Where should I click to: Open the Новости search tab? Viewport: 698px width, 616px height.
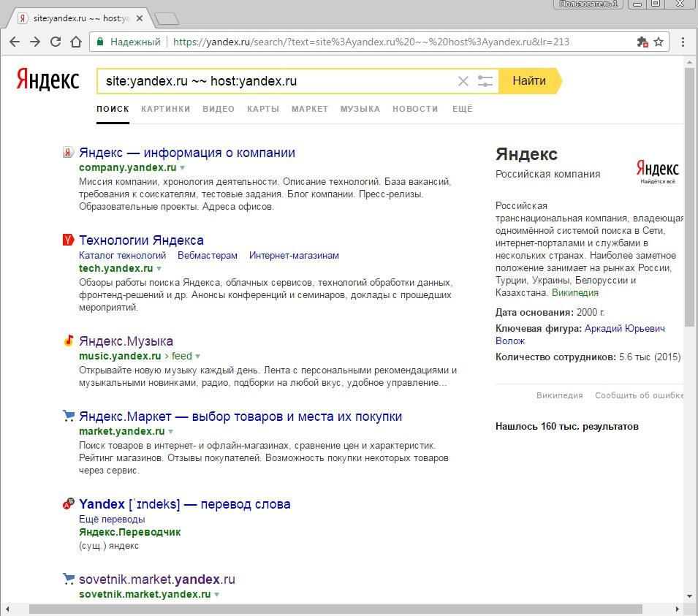click(415, 109)
